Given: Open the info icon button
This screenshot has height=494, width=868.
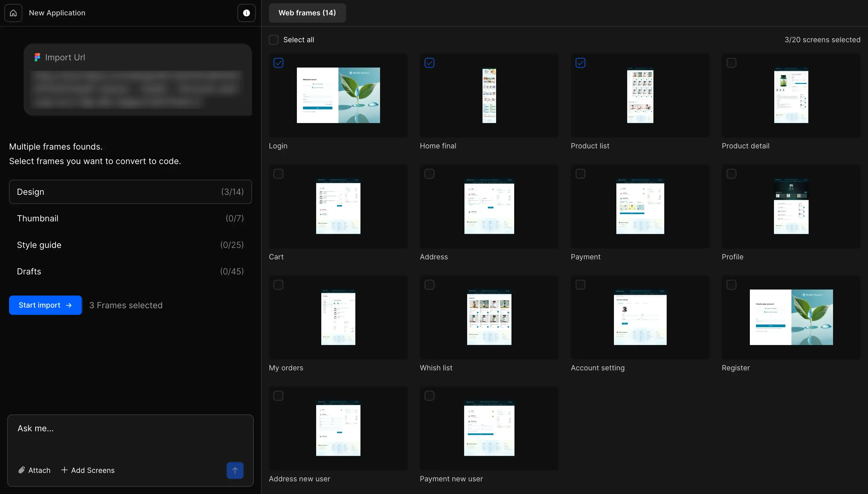Looking at the screenshot, I should [x=247, y=13].
